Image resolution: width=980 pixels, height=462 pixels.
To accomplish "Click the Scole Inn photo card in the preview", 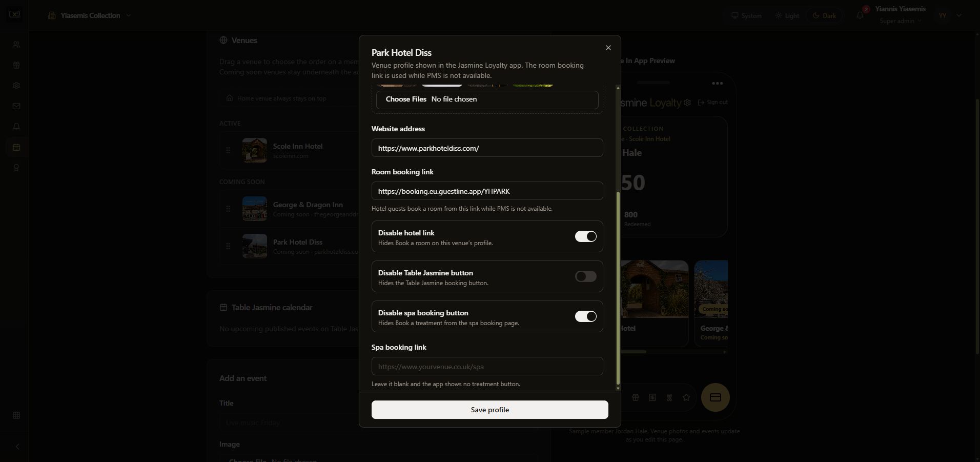I will (x=655, y=303).
